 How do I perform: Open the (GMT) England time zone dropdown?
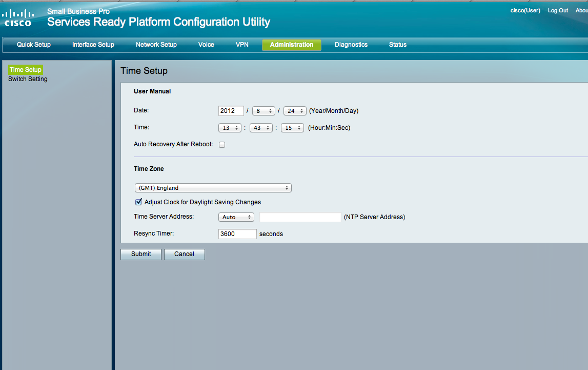pyautogui.click(x=213, y=188)
